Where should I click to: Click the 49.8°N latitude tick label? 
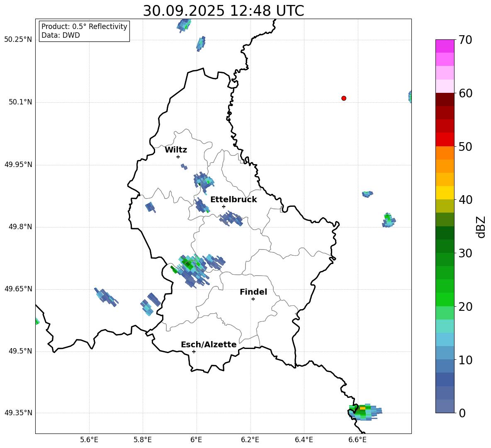click(x=20, y=227)
